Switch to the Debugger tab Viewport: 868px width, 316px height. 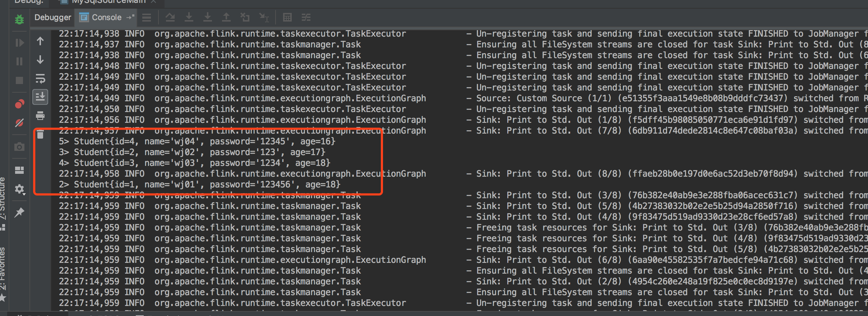pos(53,17)
